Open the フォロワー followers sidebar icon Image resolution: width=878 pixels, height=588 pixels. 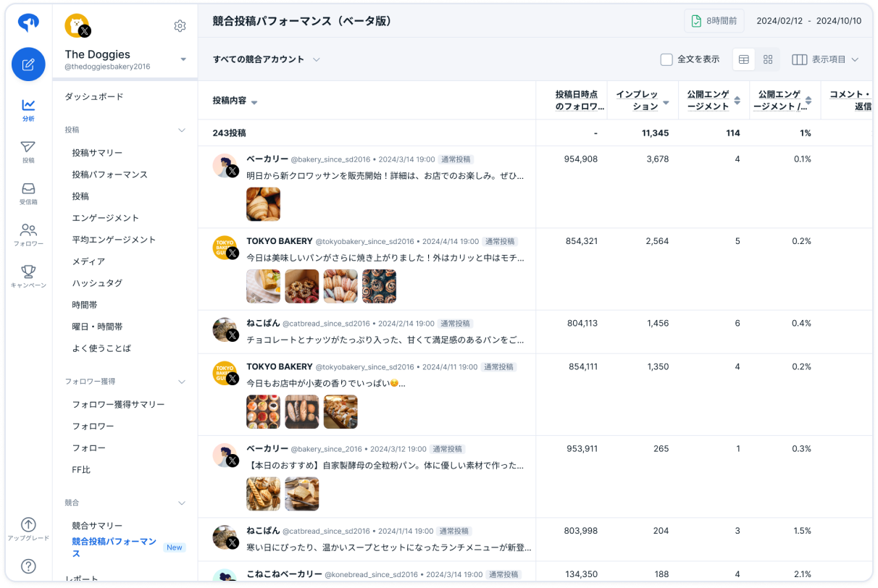[28, 235]
